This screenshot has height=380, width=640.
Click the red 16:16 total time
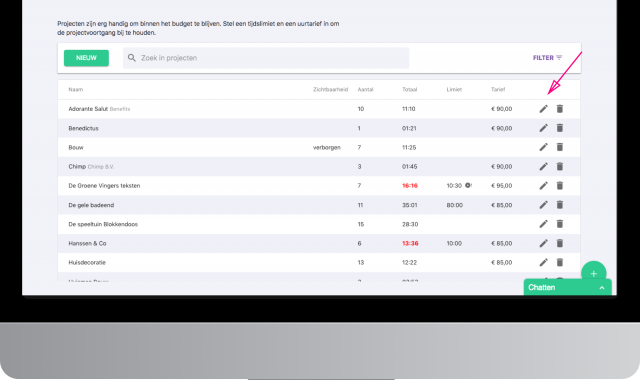pos(410,186)
